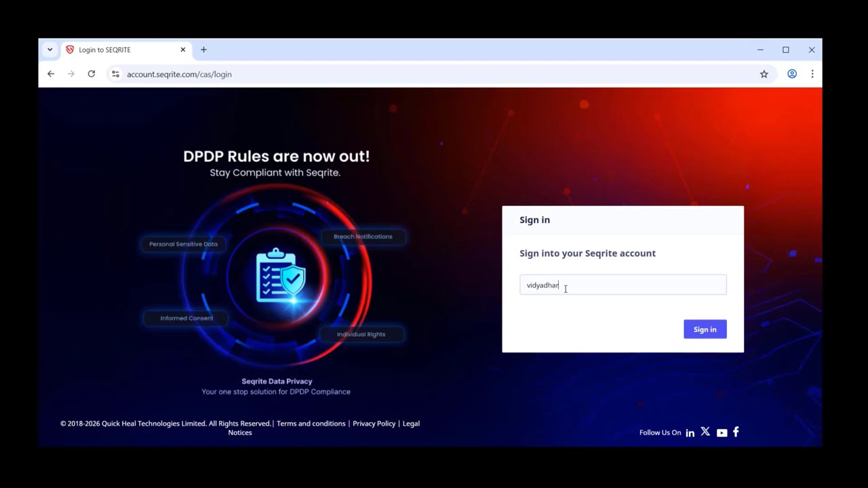Viewport: 868px width, 488px height.
Task: Open LinkedIn icon beside Follow Us On
Action: [690, 433]
